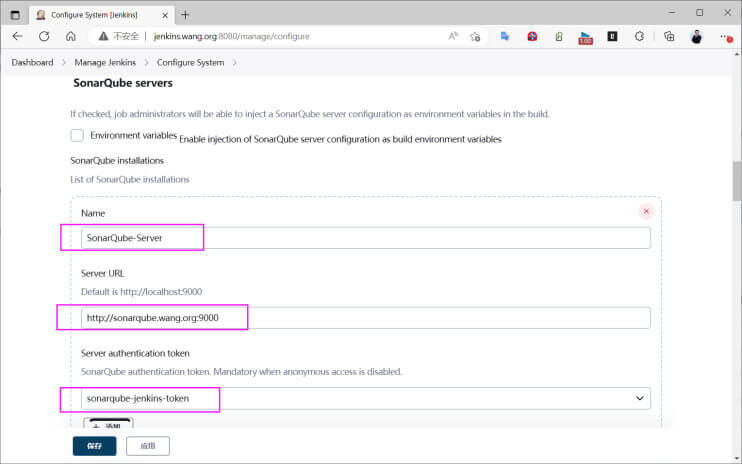The height and width of the screenshot is (464, 742).
Task: Focus the Name field with SonarQube-Server
Action: 365,238
